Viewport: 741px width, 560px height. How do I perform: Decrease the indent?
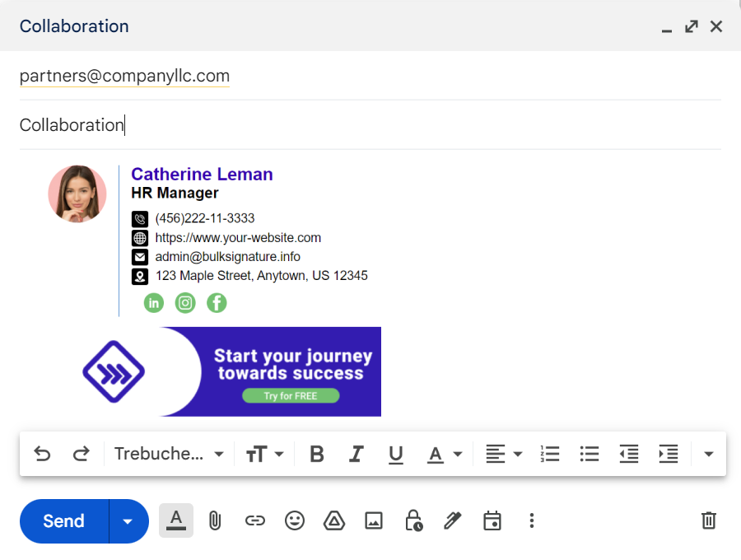(629, 454)
